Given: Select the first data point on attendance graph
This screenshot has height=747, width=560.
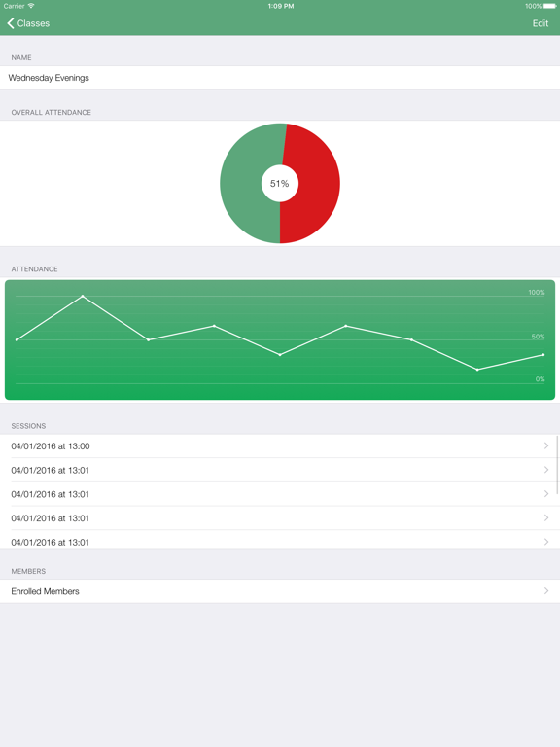Looking at the screenshot, I should (17, 339).
